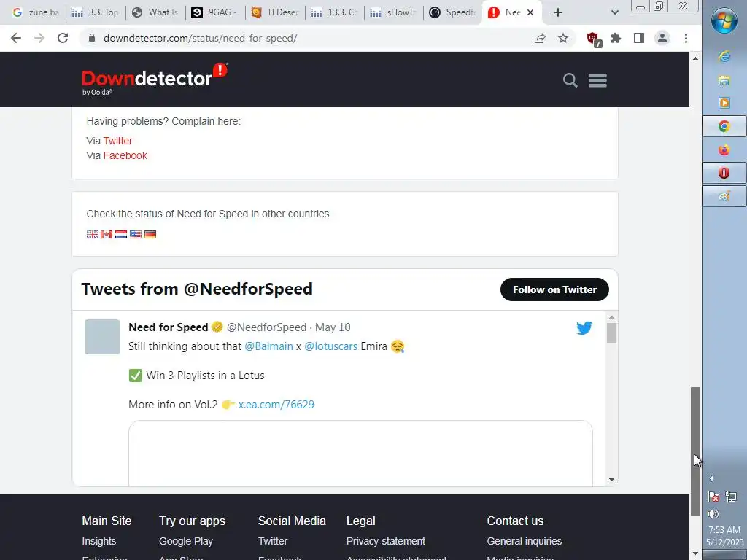
Task: Select the United Kingdom flag
Action: [93, 234]
